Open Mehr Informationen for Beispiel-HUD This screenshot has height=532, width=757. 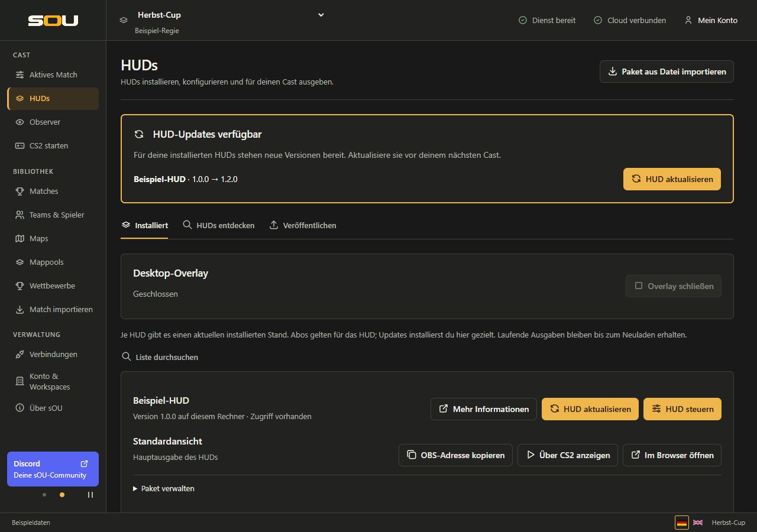pyautogui.click(x=484, y=409)
